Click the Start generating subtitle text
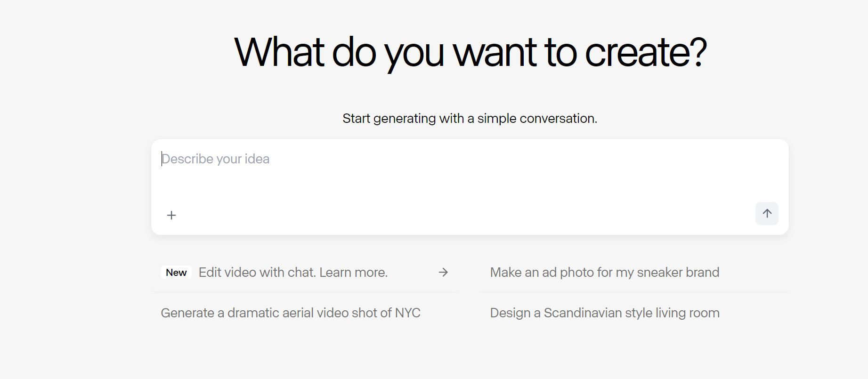 pyautogui.click(x=470, y=119)
